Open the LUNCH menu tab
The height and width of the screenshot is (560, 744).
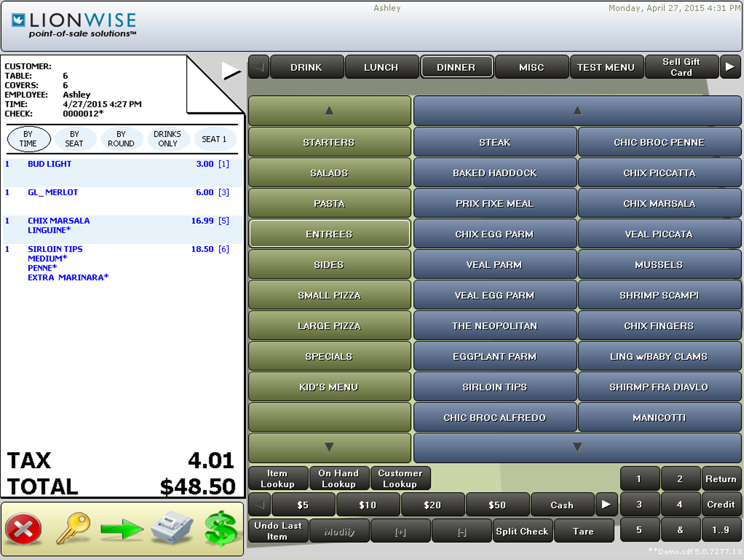pyautogui.click(x=381, y=67)
